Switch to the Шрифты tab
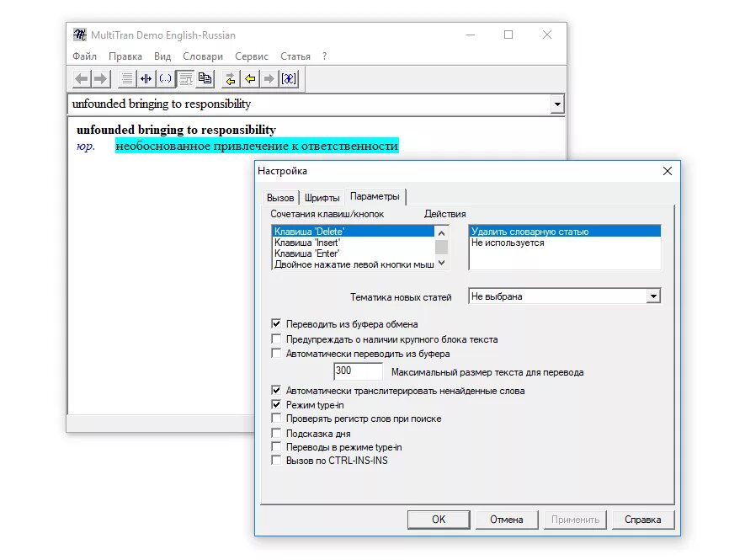The width and height of the screenshot is (745, 560). (322, 198)
